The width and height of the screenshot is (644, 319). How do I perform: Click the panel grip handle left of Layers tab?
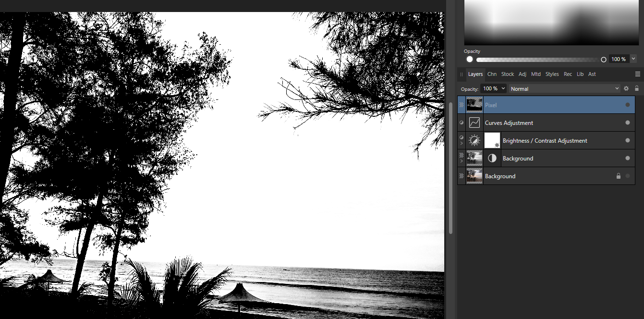click(x=462, y=74)
